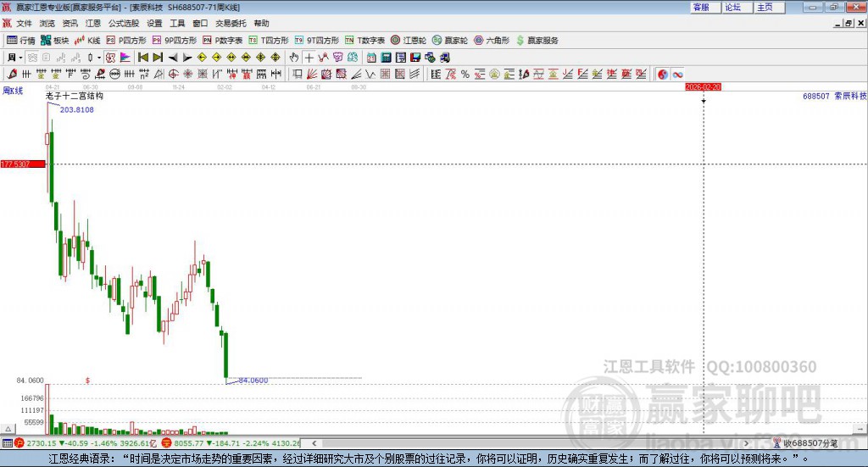Expand the 周 period dropdown arrow
This screenshot has height=467, width=868.
(x=20, y=58)
